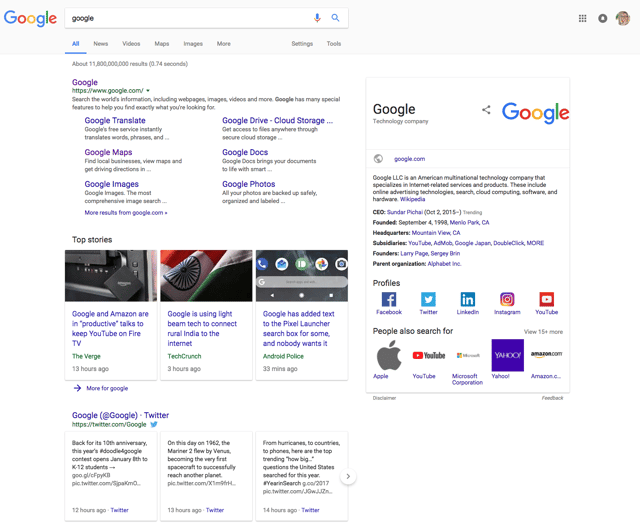Click the Menlo Park, CA founded location link
640x531 pixels.
point(469,222)
